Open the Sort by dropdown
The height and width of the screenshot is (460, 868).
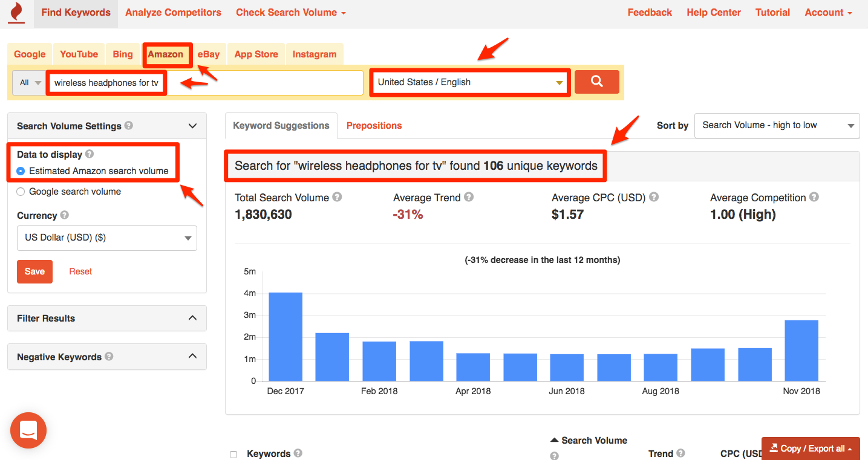(777, 126)
